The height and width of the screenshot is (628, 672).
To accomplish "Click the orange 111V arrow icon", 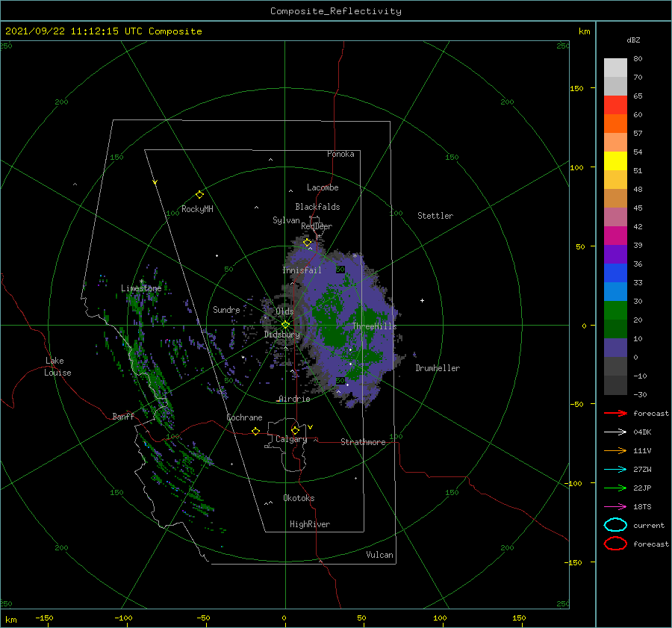I will (615, 450).
